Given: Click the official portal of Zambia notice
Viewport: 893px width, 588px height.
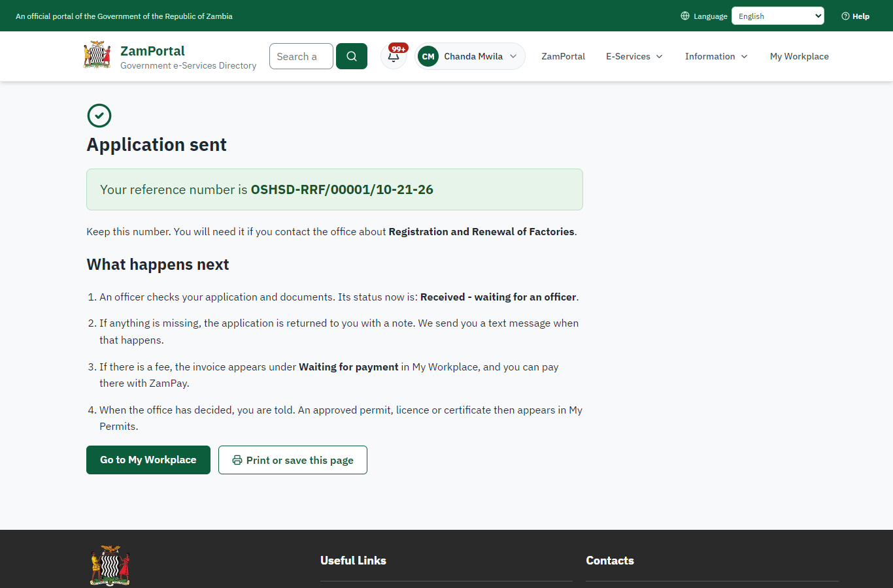Looking at the screenshot, I should click(x=124, y=16).
